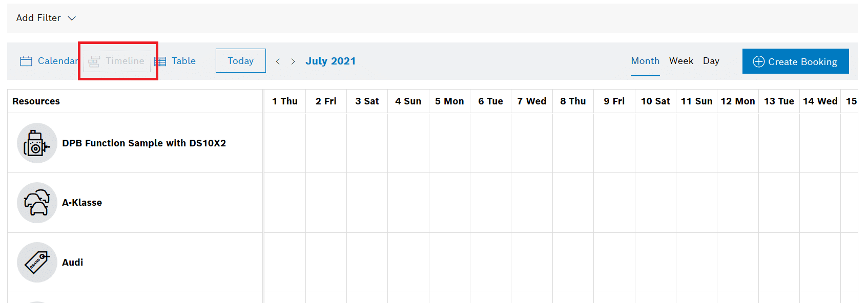This screenshot has height=303, width=868.
Task: Switch to Week view
Action: pyautogui.click(x=681, y=61)
